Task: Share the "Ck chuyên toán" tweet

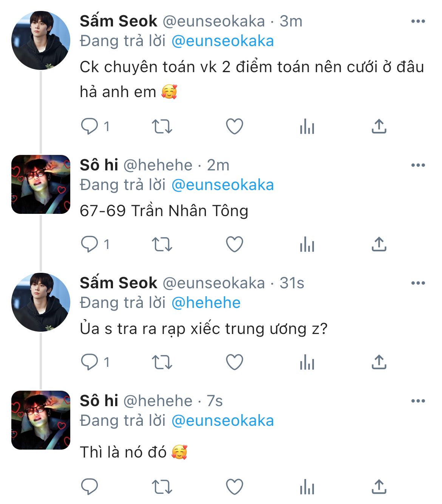Action: [379, 127]
